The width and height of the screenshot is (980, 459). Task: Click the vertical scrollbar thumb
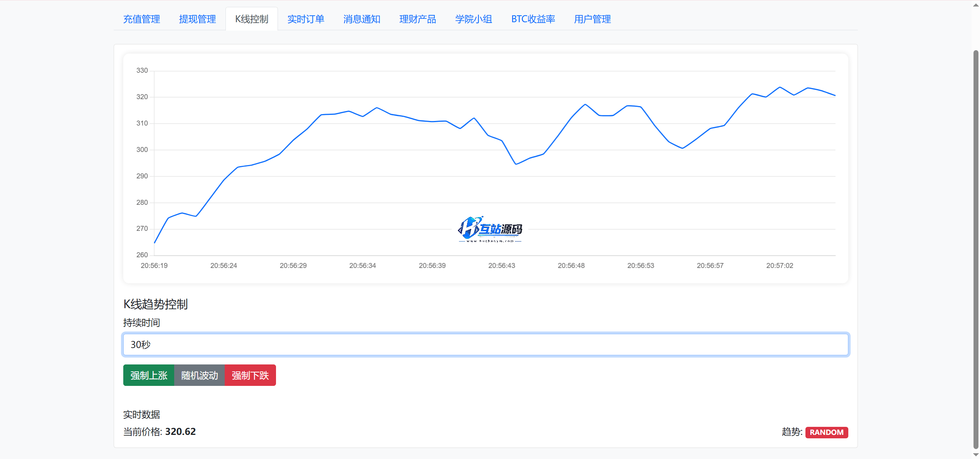pos(976,249)
